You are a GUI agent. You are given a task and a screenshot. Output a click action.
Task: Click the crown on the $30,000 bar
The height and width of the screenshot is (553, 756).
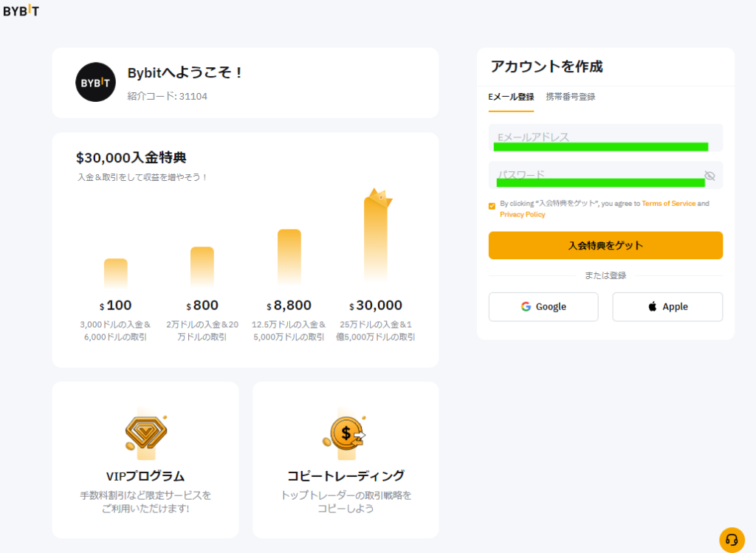click(x=378, y=198)
